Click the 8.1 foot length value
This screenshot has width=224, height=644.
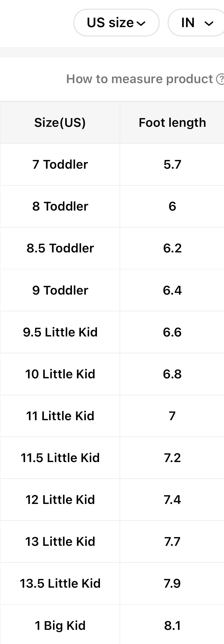point(172,626)
